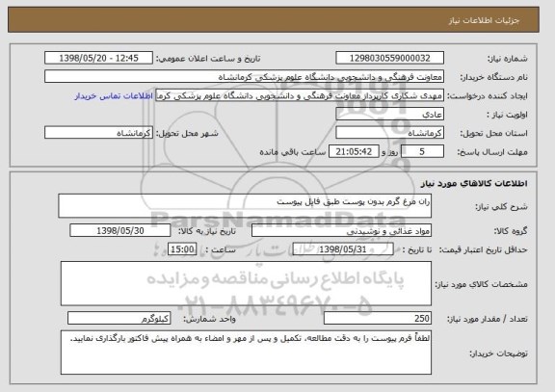555x392 pixels.
Task: Click the ایجاد کننده درخواست field
Action: 300,95
